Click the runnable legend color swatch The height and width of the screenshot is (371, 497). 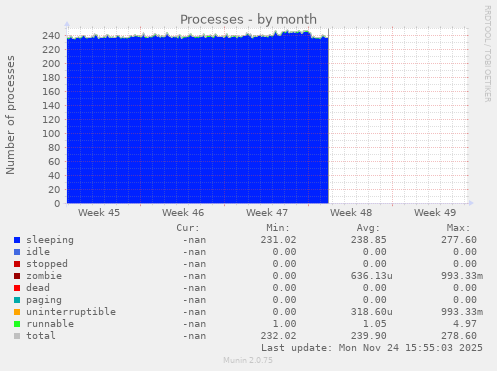tap(17, 324)
